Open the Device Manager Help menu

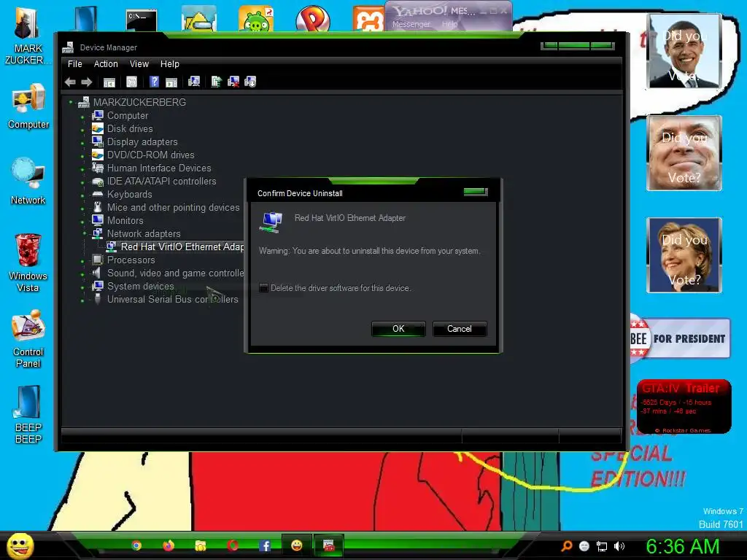pos(169,64)
